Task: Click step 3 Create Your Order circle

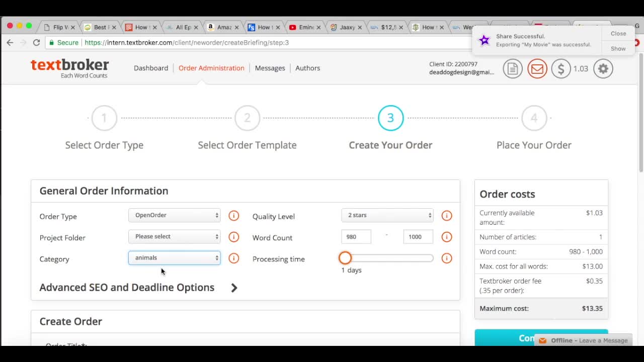Action: 390,118
